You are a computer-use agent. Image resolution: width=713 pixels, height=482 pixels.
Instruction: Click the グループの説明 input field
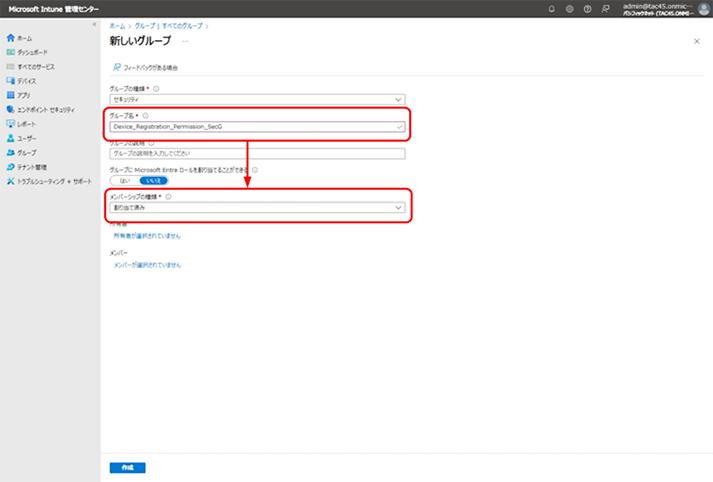257,154
